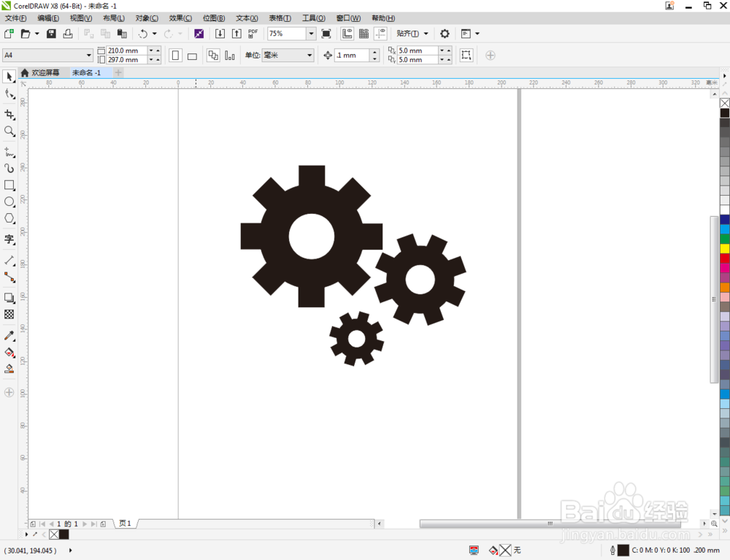
Task: Launch the purple application launcher
Action: 199,34
